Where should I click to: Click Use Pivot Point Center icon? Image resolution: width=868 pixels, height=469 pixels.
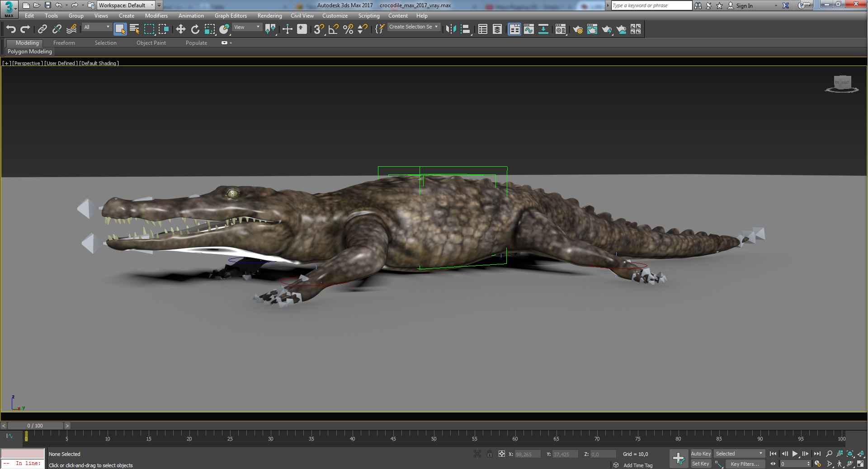coord(270,29)
